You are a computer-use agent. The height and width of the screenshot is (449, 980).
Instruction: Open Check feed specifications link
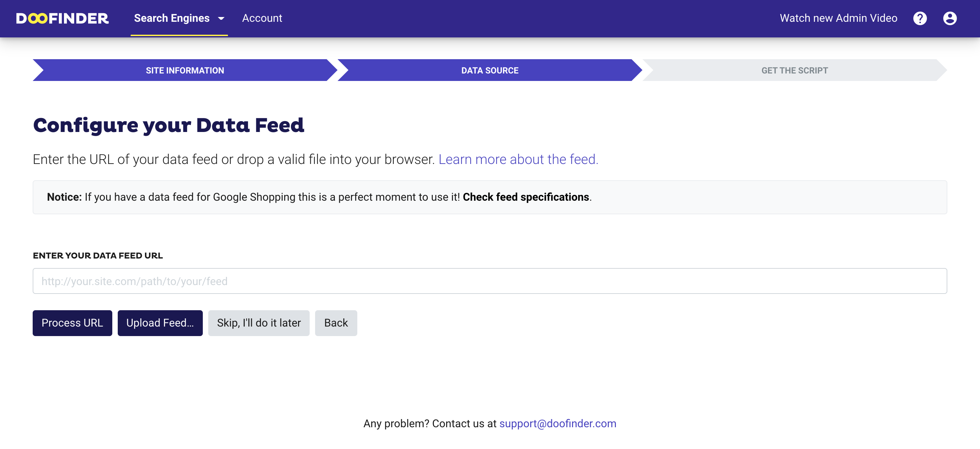pyautogui.click(x=526, y=197)
